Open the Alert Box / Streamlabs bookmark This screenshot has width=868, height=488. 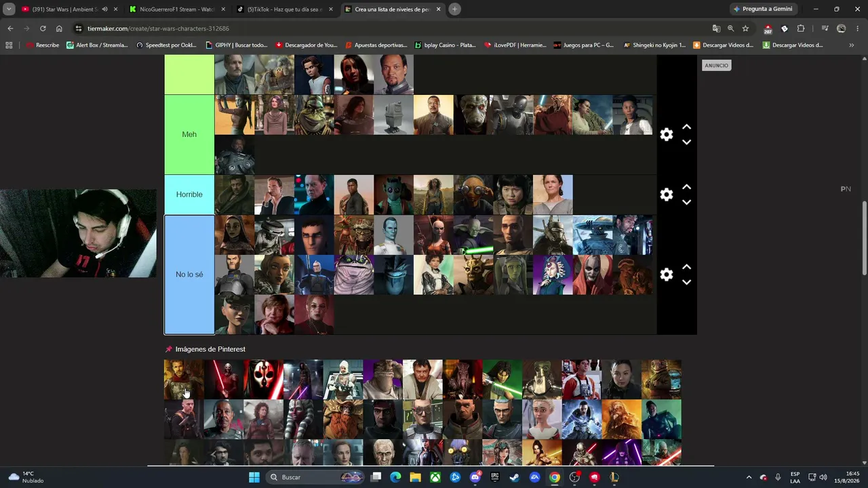pos(97,45)
